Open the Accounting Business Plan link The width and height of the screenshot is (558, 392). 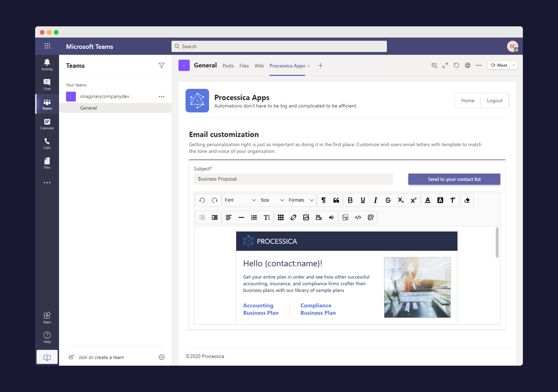pos(261,309)
